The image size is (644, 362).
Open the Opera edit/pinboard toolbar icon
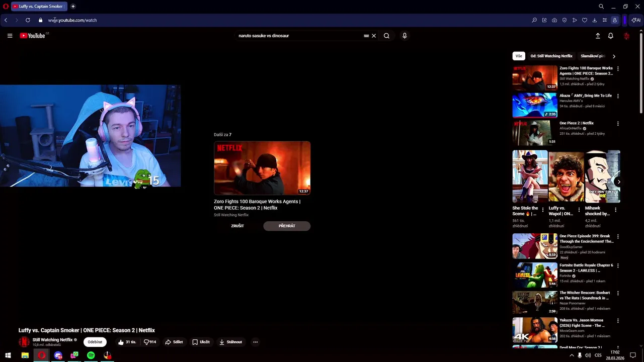click(544, 20)
